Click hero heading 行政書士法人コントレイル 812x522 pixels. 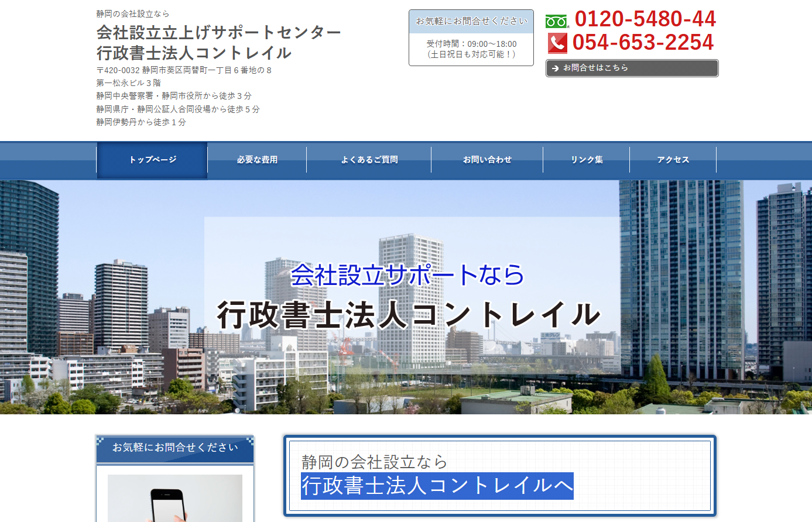tap(409, 315)
